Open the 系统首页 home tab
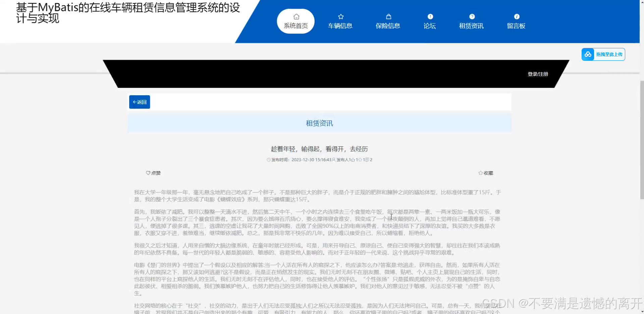The width and height of the screenshot is (644, 314). pos(296,21)
